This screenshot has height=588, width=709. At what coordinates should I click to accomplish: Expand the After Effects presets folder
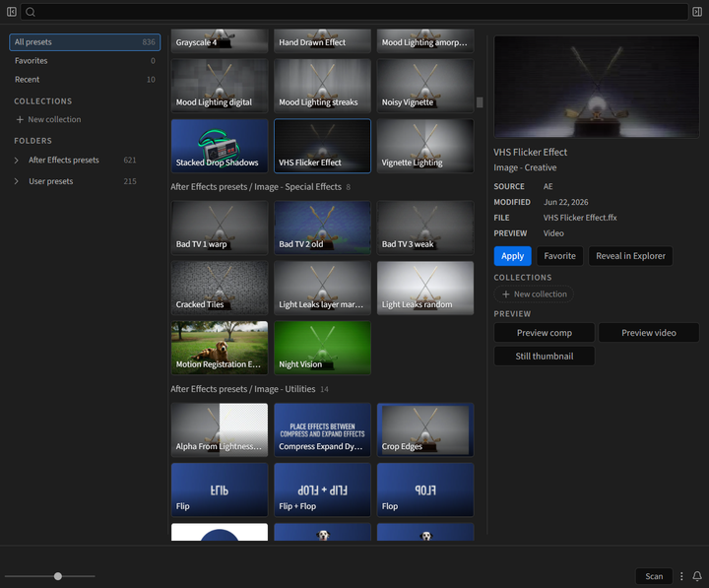pos(17,161)
